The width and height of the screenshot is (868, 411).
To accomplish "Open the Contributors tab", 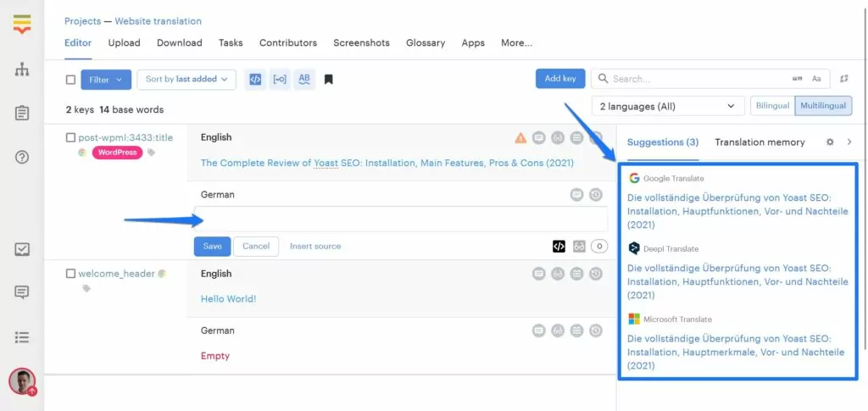I will [288, 42].
